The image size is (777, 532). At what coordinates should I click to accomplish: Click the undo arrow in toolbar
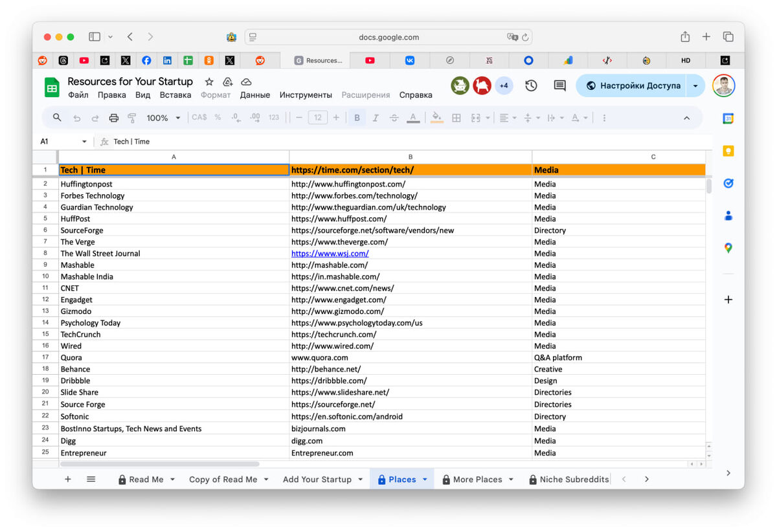pos(77,118)
